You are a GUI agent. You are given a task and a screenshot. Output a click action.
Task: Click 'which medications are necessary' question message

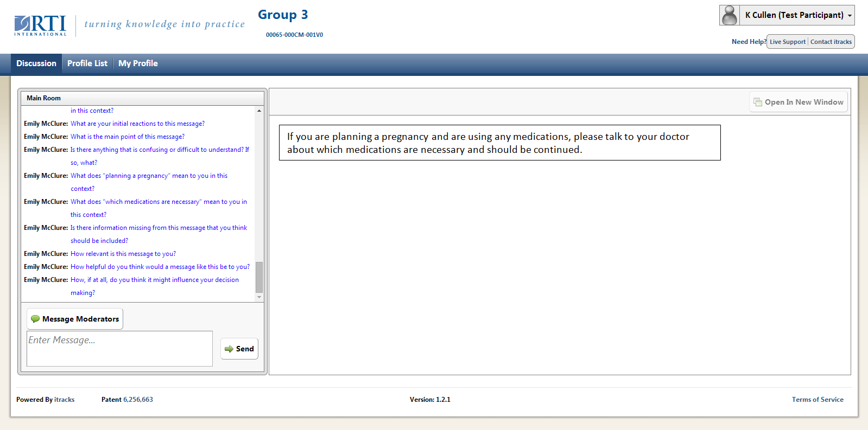click(159, 208)
